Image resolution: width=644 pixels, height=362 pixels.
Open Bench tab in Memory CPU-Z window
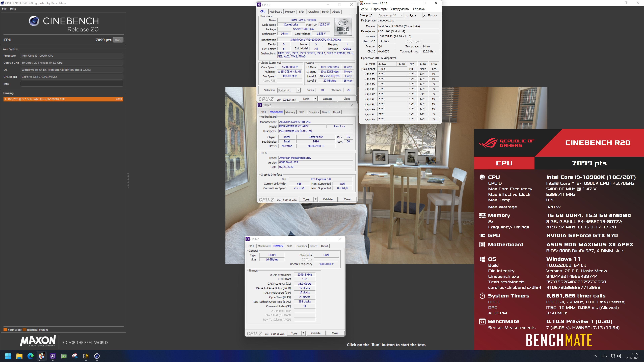click(313, 246)
